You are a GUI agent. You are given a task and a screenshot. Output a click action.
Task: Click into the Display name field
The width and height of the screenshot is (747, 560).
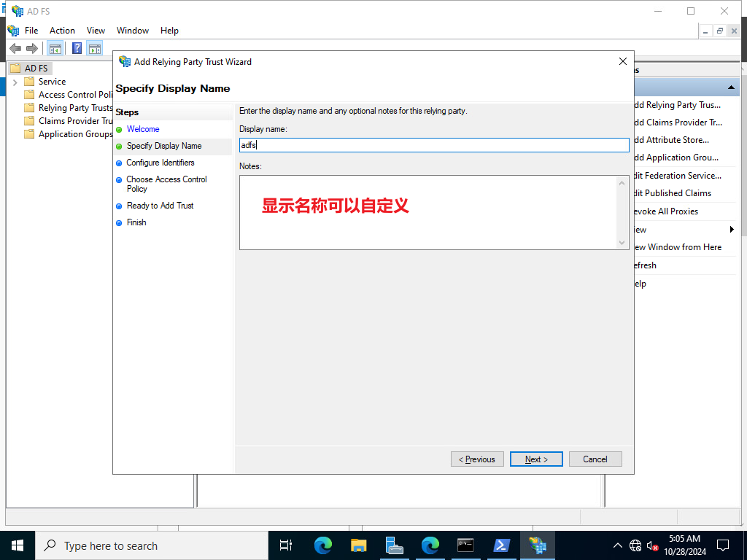[x=434, y=145]
